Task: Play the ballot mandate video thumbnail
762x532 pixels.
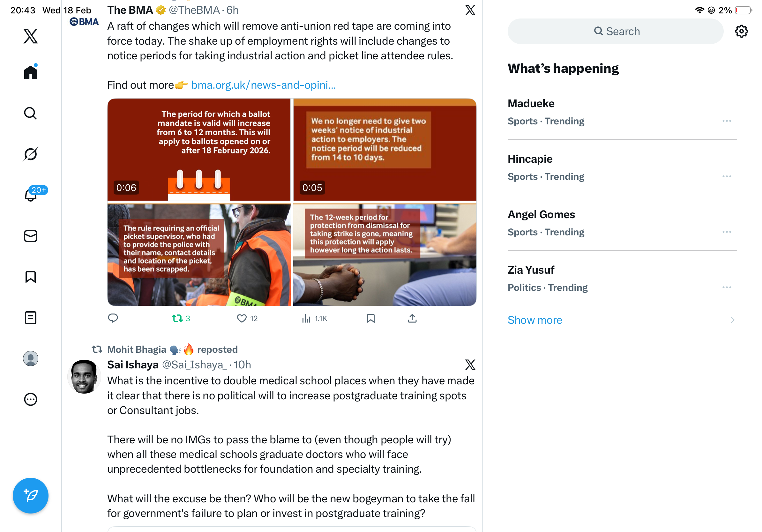Action: pos(199,150)
